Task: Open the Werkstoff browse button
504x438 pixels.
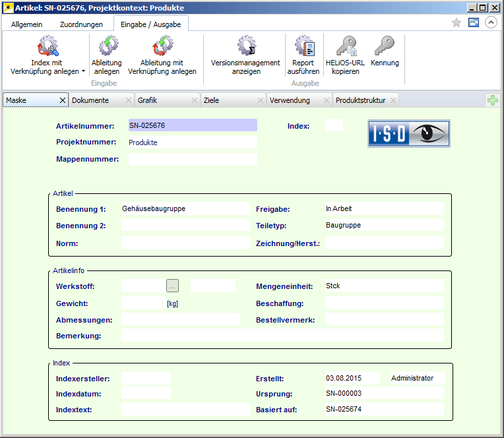Action: click(x=172, y=286)
